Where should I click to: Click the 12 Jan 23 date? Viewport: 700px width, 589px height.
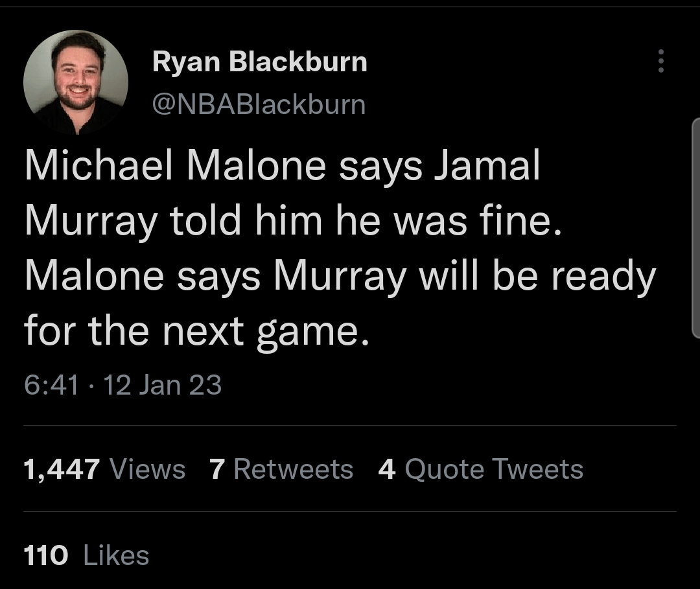coord(162,385)
